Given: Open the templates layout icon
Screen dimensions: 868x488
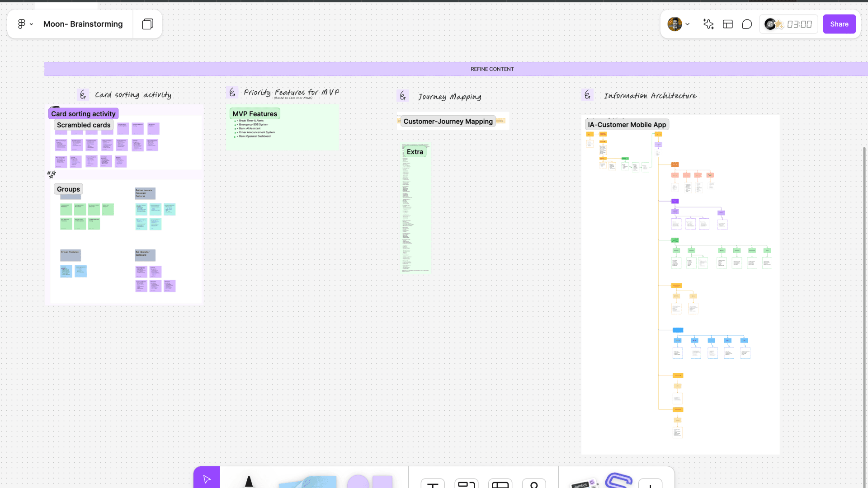Looking at the screenshot, I should pos(728,24).
